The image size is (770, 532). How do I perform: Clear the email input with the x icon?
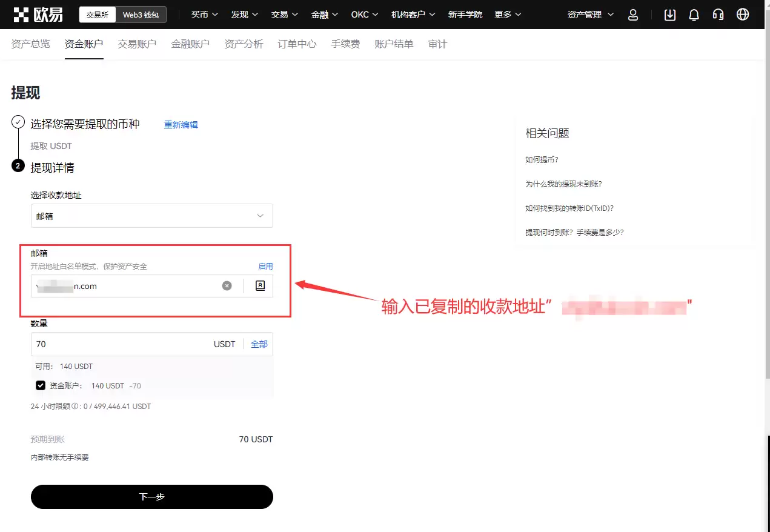(227, 285)
